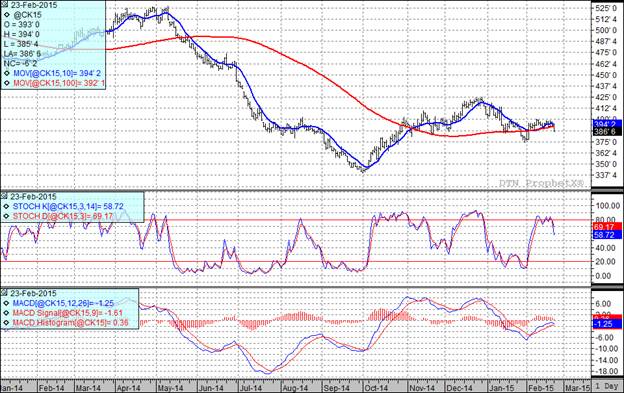Click the blue 58.72 stochastic value tag
Viewport: 624px width, 393px height.
pos(607,235)
